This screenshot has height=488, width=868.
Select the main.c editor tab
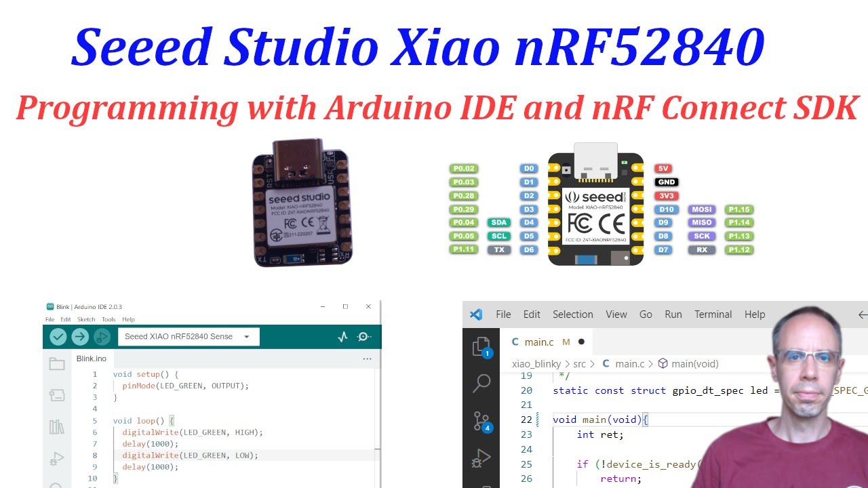click(547, 342)
